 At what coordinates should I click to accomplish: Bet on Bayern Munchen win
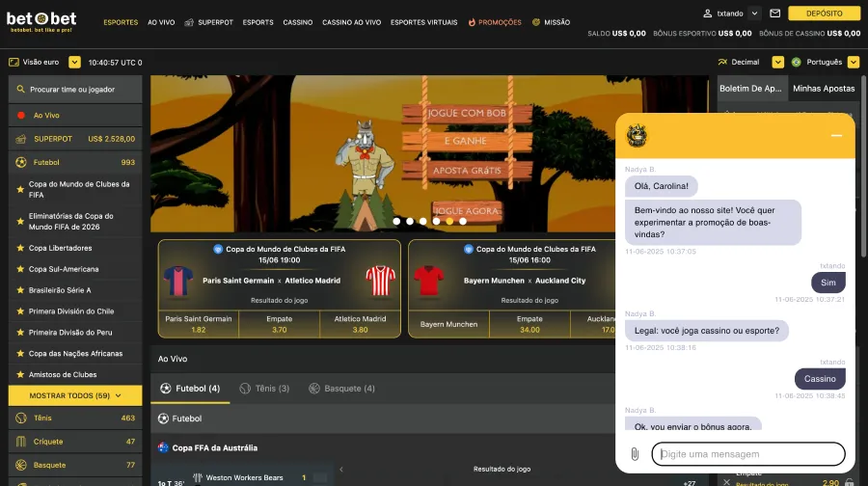[x=448, y=324]
